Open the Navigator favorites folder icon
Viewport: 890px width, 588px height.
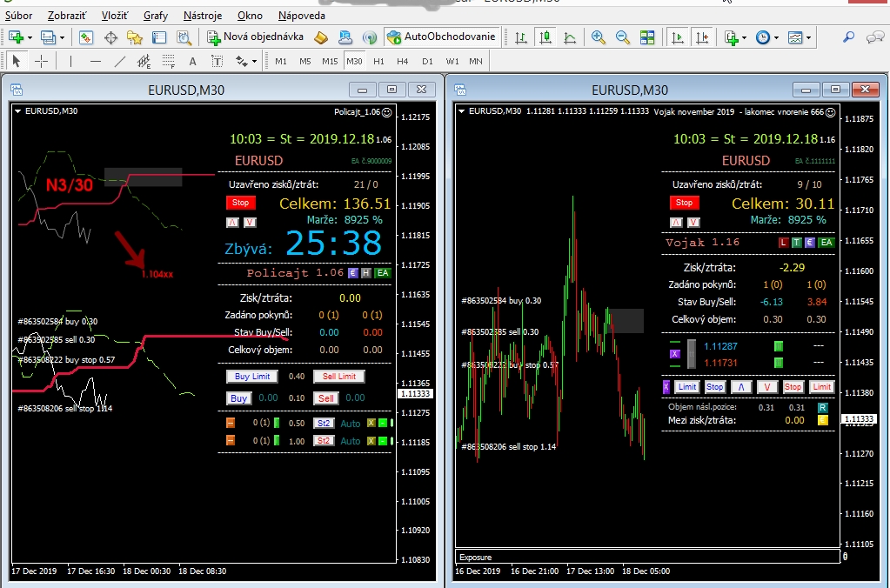(135, 37)
